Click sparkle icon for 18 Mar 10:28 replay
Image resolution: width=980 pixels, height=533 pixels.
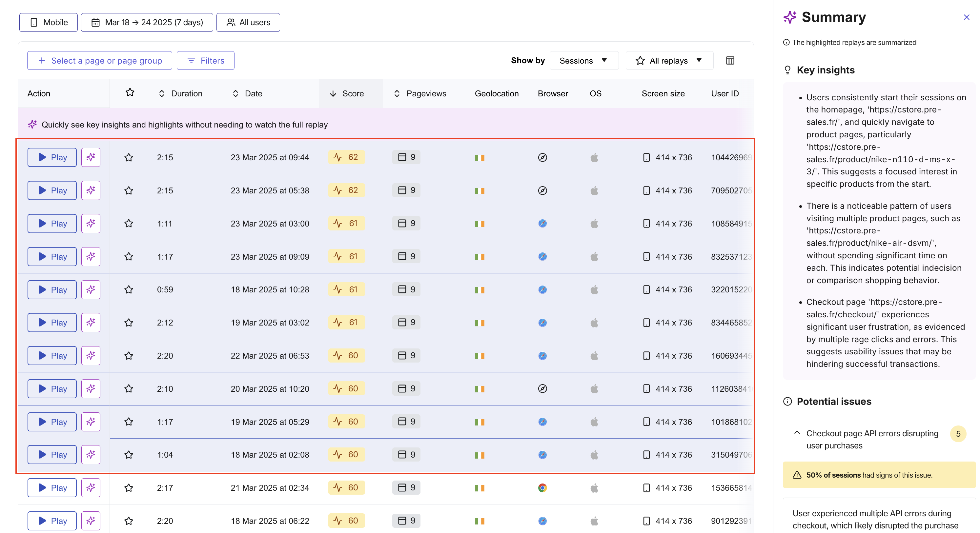pos(91,290)
